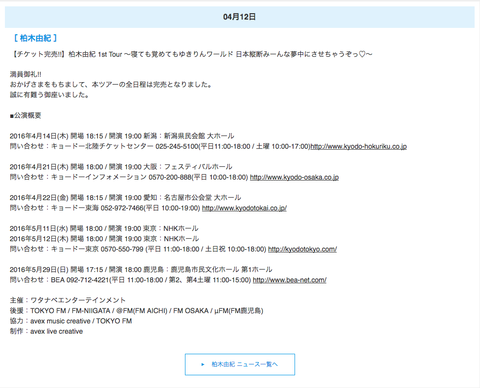Open the bea-net.com link
Image resolution: width=480 pixels, height=388 pixels.
click(x=289, y=280)
